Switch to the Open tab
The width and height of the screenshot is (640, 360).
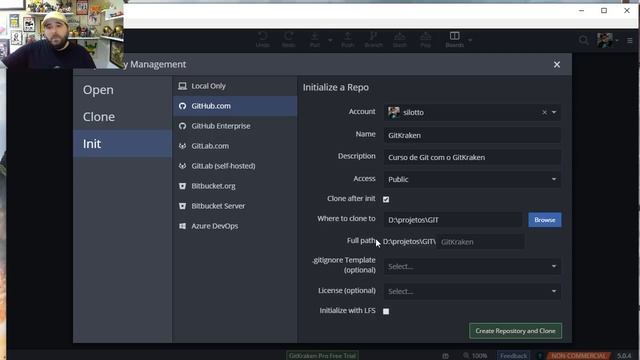(x=122, y=90)
